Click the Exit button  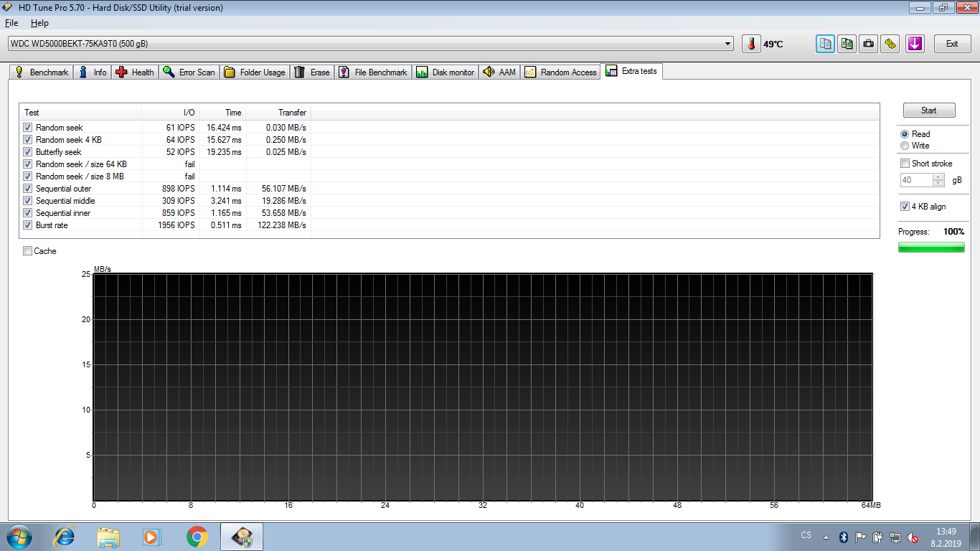952,44
